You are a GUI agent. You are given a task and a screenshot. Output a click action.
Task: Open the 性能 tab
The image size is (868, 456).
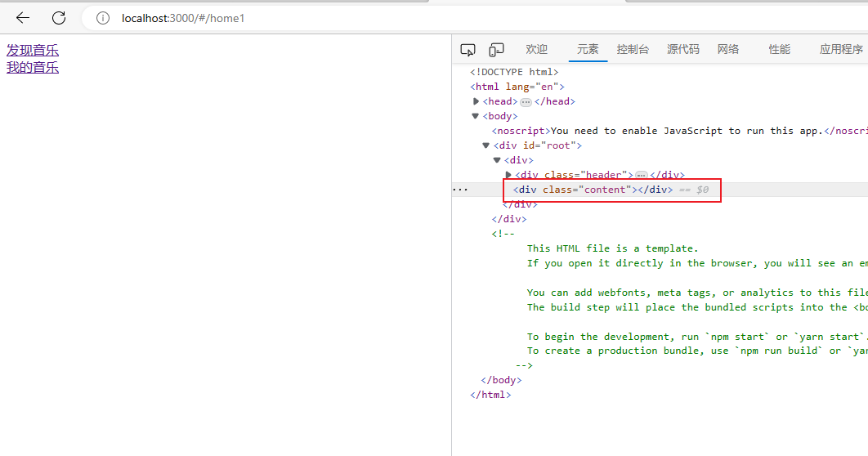(x=780, y=49)
